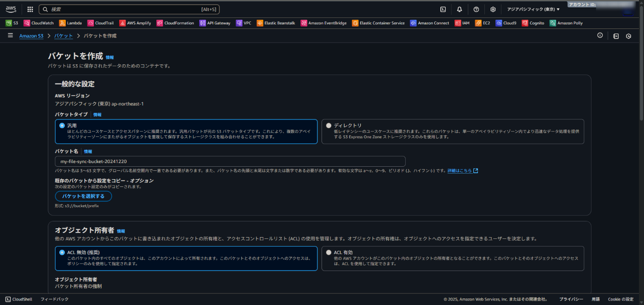The width and height of the screenshot is (644, 305).
Task: Open the IAM favorite shortcut
Action: 462,23
